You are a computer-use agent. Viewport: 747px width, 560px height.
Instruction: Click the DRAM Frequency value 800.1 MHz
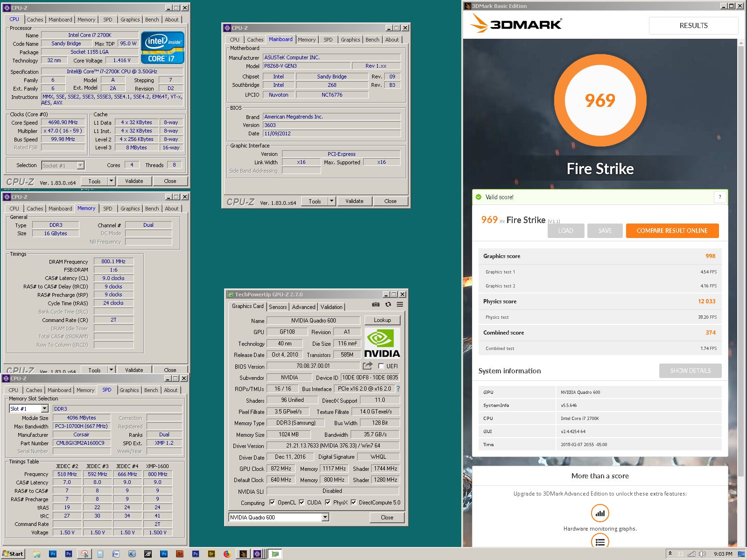pos(113,261)
